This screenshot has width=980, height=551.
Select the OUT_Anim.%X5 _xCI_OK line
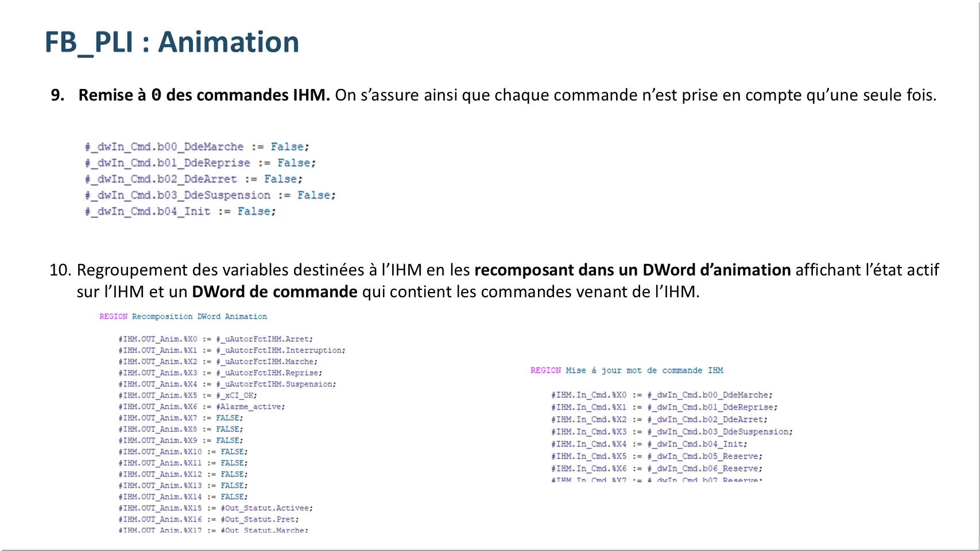[x=188, y=395]
